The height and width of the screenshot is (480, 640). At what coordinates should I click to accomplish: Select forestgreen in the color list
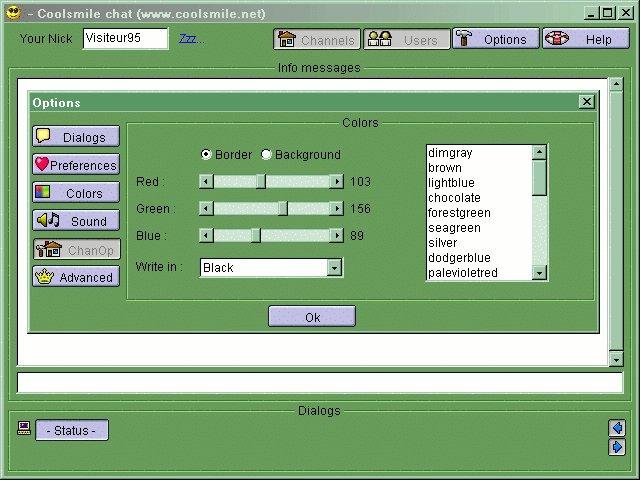point(479,213)
